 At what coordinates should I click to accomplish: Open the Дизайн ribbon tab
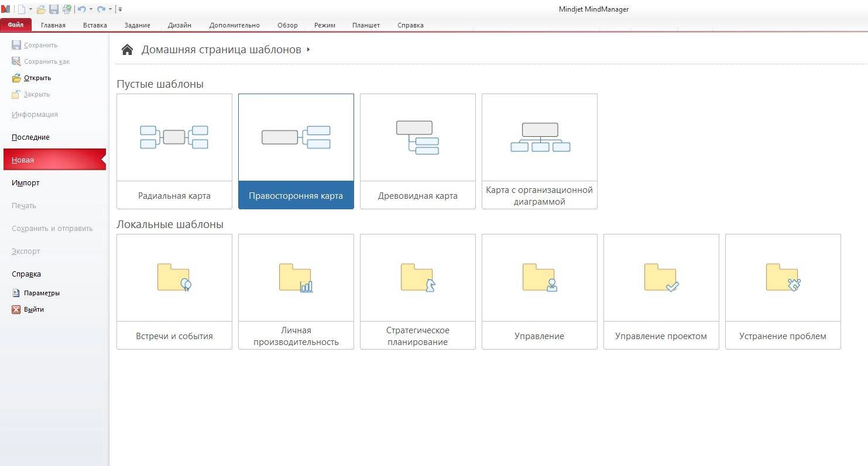click(x=180, y=25)
